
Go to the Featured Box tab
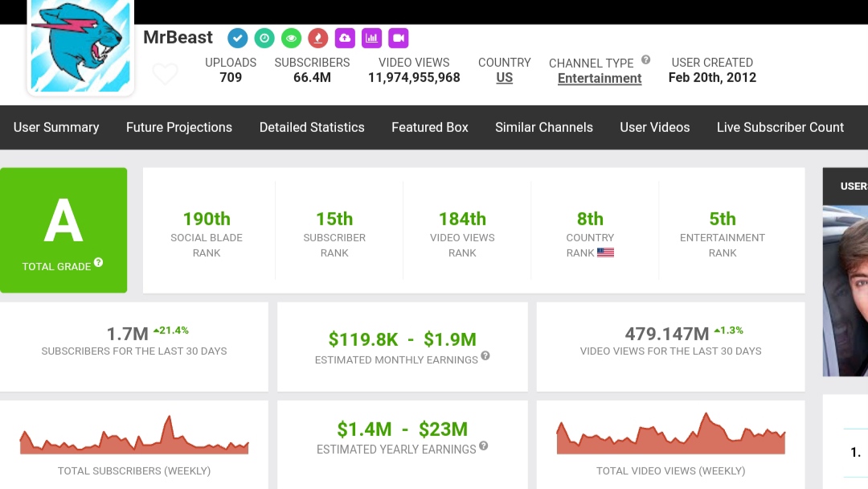click(x=430, y=127)
